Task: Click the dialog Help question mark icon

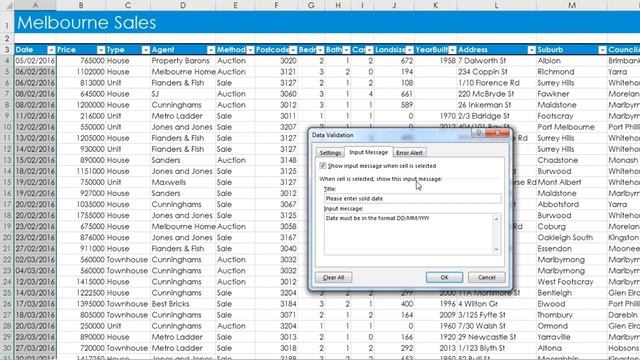Action: 479,133
